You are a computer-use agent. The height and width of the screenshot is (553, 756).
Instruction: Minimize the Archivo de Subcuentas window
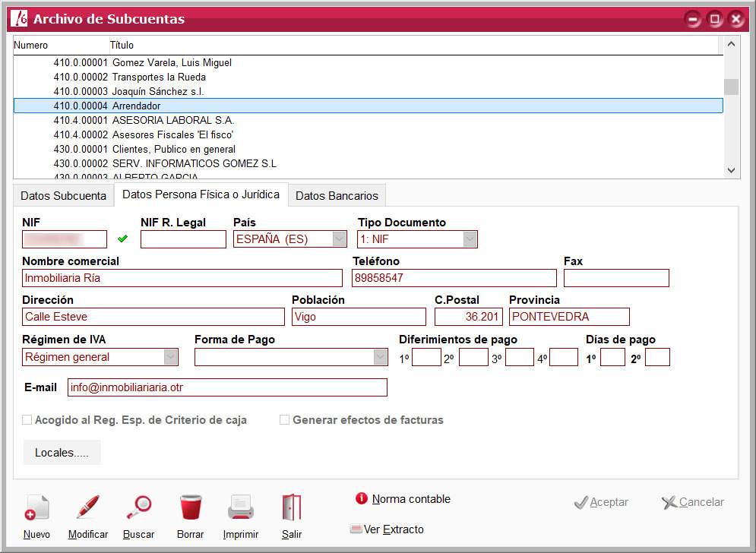coord(694,19)
